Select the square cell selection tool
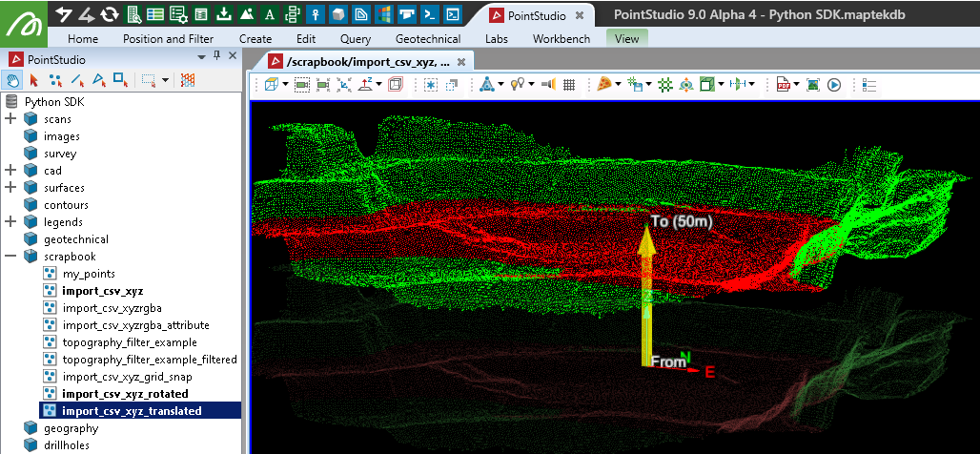 (120, 80)
